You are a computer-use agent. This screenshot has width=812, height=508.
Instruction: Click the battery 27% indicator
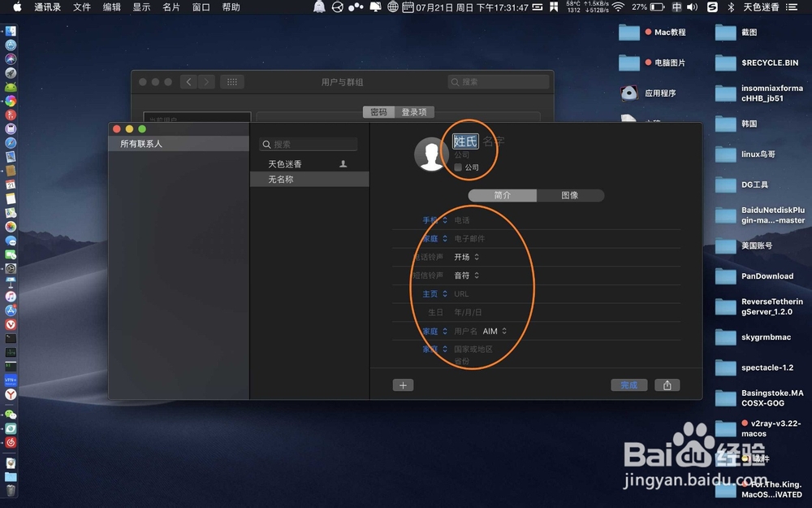click(648, 7)
